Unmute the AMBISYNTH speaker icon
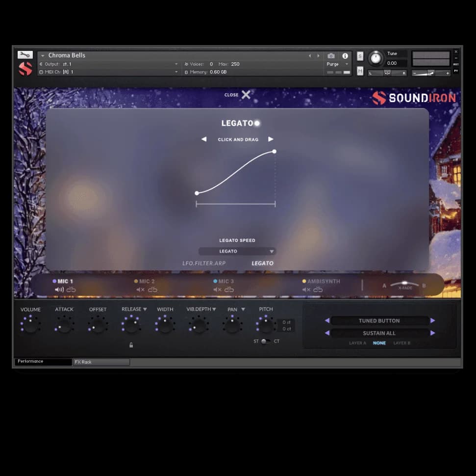The width and height of the screenshot is (476, 476). (306, 290)
